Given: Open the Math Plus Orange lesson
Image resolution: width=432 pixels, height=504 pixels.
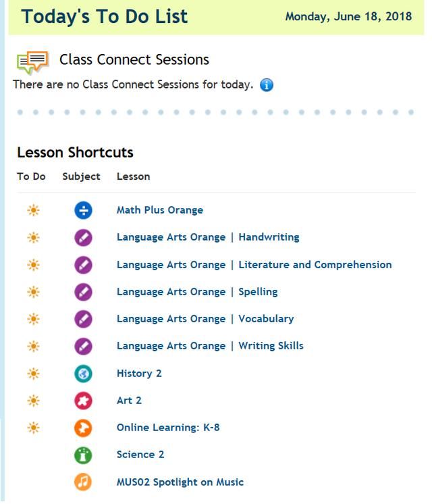Looking at the screenshot, I should coord(159,210).
